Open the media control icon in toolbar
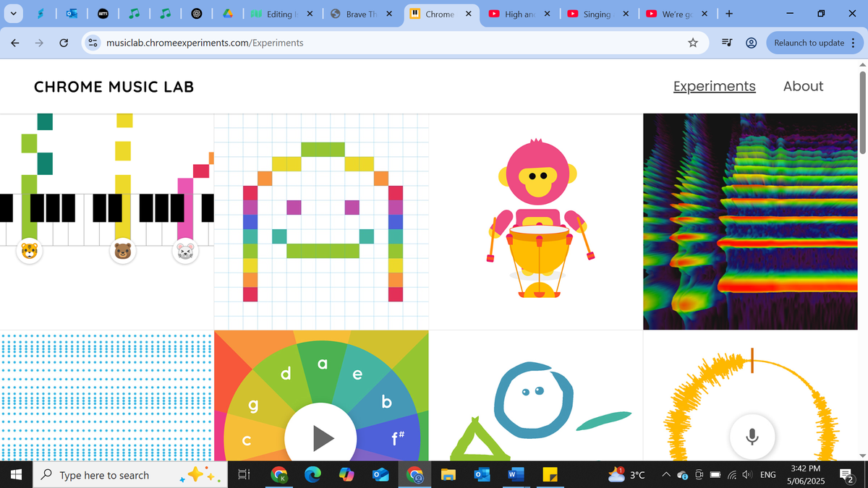The width and height of the screenshot is (868, 488). click(727, 43)
